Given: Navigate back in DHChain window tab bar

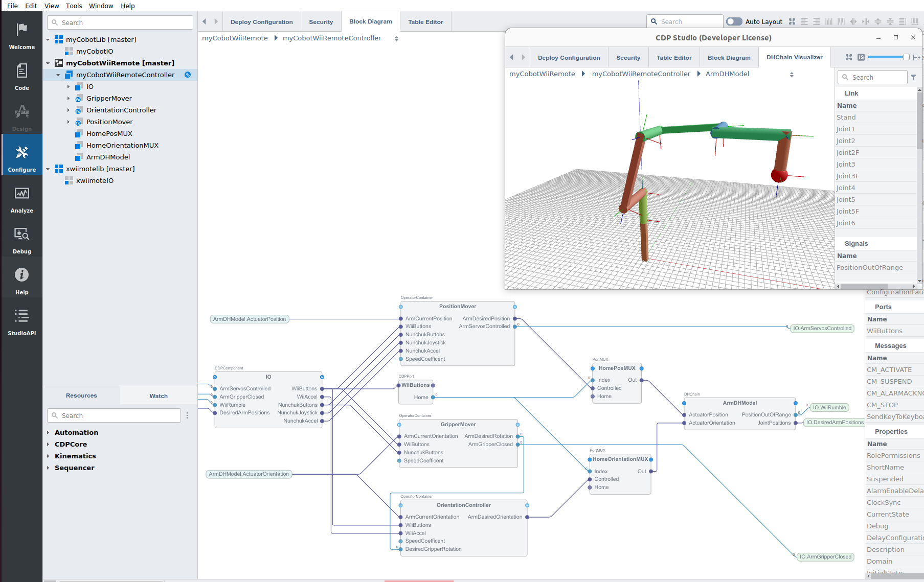Looking at the screenshot, I should coord(512,57).
